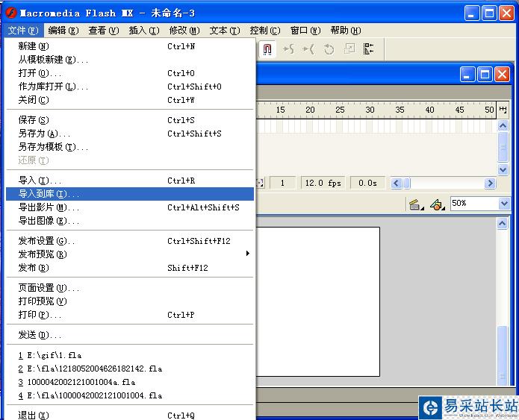Choose 另存为 menu entry
This screenshot has width=519, height=420.
[130, 134]
